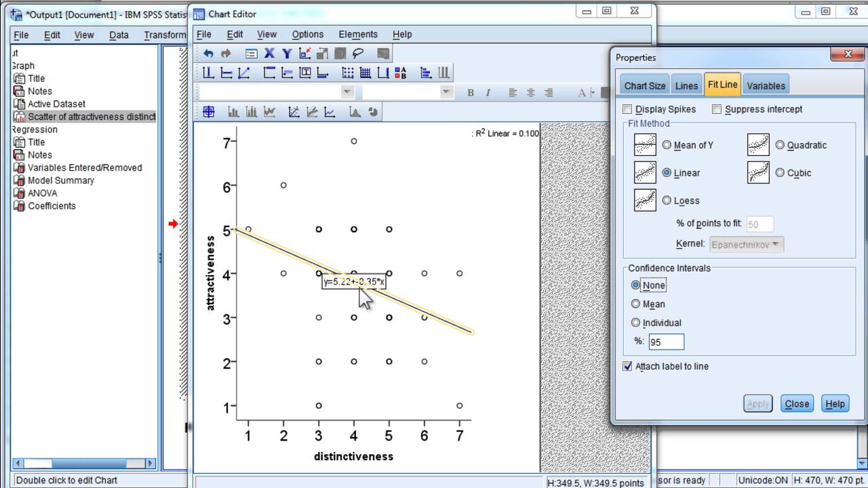Add interpolation line icon
Screen dimensions: 868x488
(x=329, y=111)
